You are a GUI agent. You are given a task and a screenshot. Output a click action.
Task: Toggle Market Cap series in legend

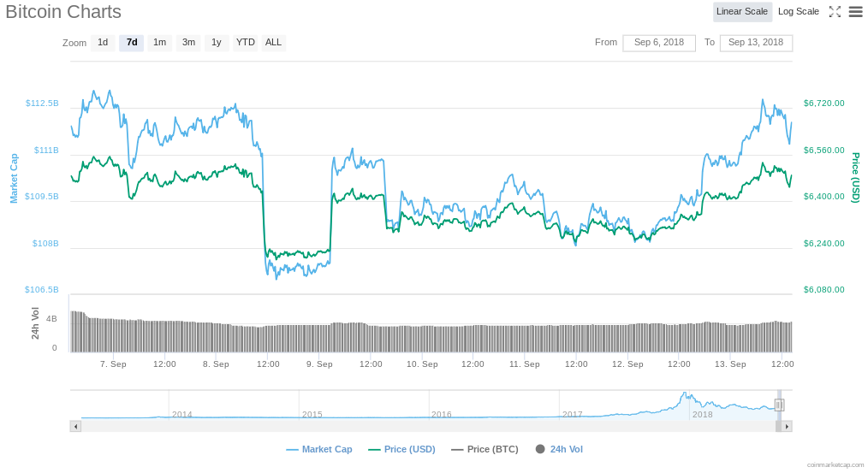[x=318, y=449]
